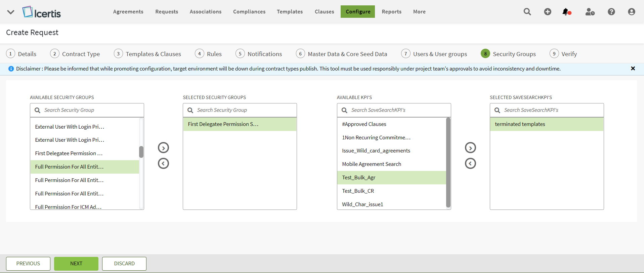Select Test_Bulk_CR in Available KPI's
Viewport: 644px width, 273px height.
point(358,191)
